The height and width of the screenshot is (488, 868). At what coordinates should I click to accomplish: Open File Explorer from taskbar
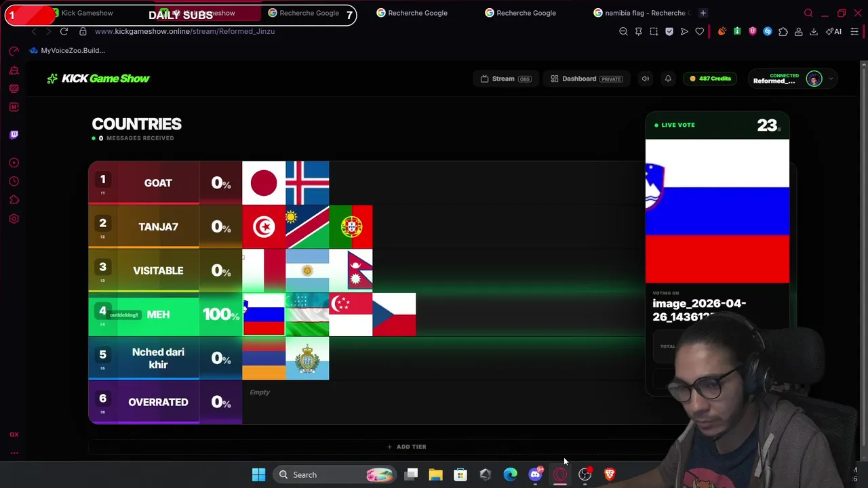coord(435,474)
